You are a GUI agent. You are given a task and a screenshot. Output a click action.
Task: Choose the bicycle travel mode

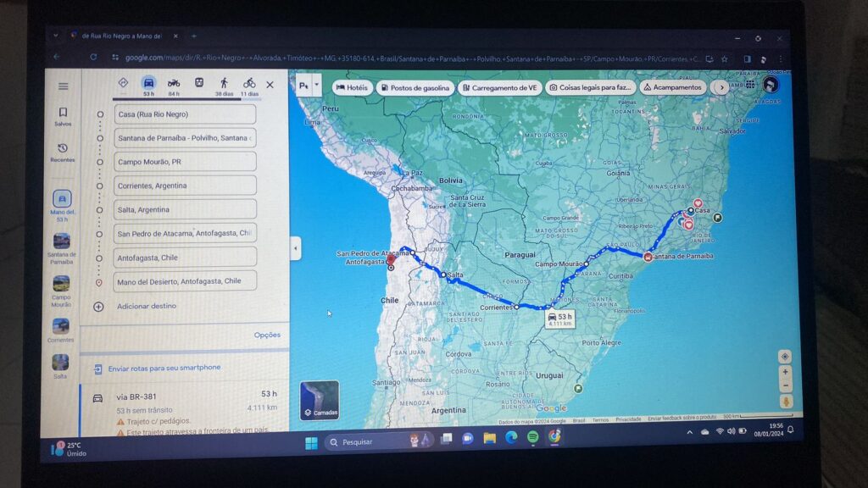[249, 84]
